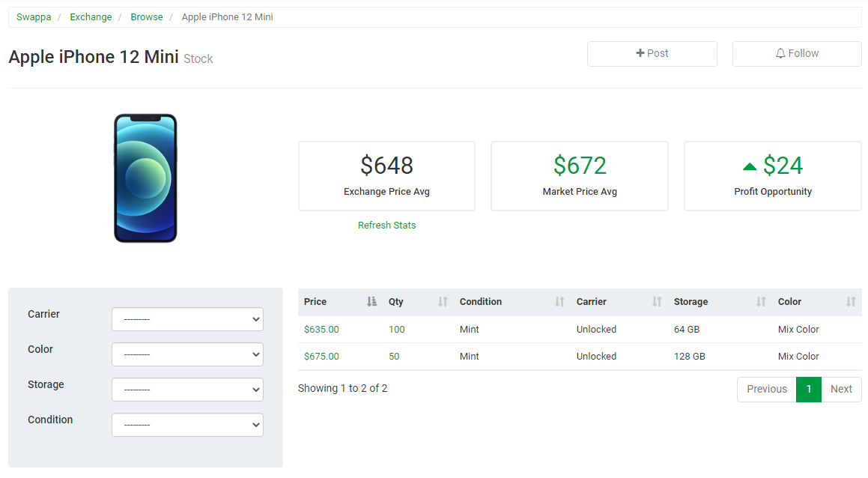868x478 pixels.
Task: Open the Storage filter dropdown
Action: pos(188,390)
